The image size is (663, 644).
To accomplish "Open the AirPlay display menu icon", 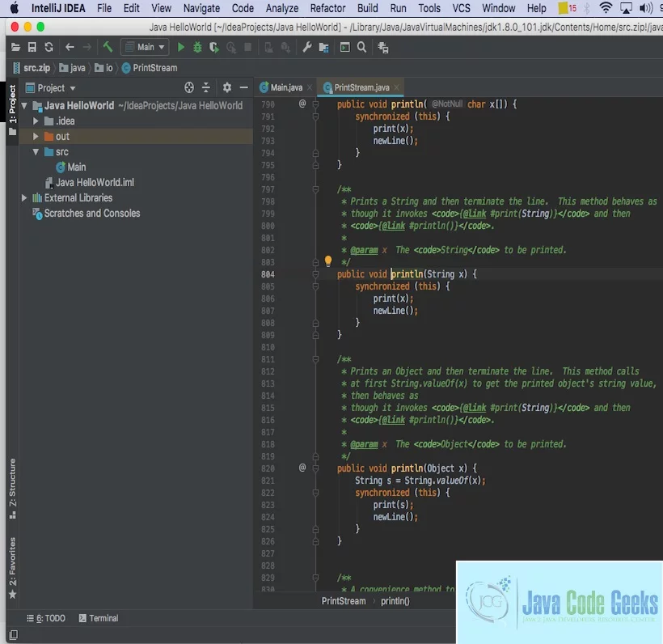I will tap(626, 7).
